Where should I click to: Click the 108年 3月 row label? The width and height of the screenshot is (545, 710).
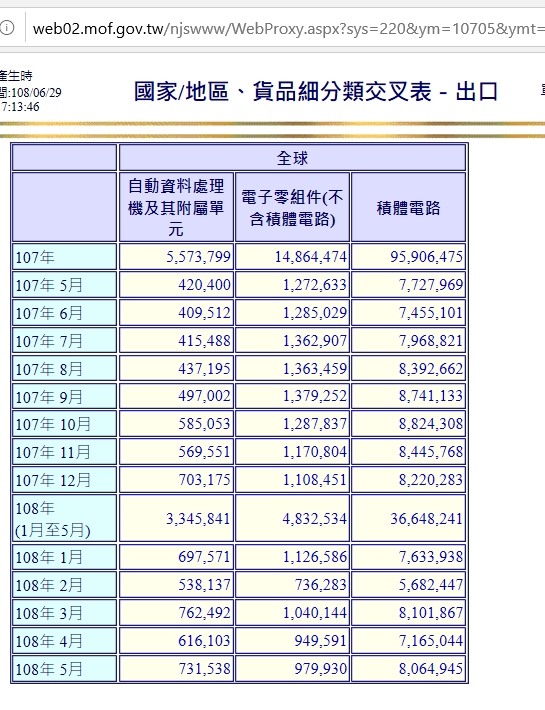coord(64,613)
